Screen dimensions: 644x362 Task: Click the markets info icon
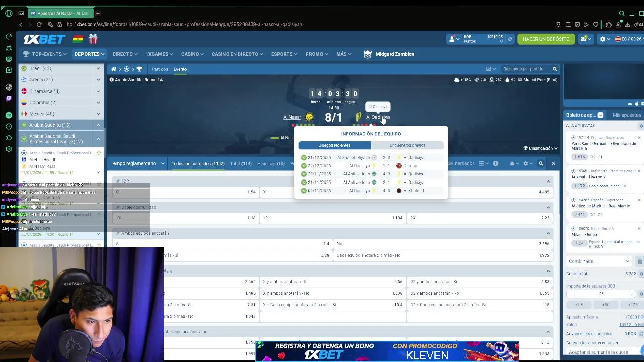496,163
